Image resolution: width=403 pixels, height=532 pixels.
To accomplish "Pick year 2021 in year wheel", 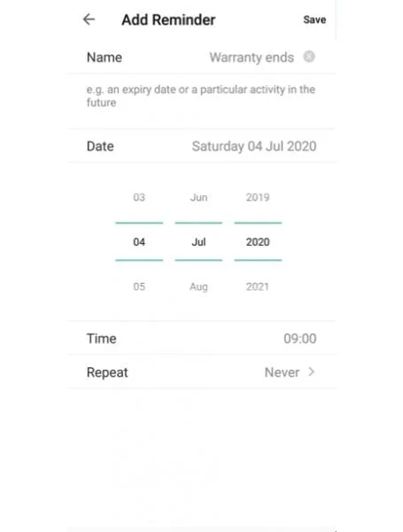I will [x=258, y=286].
